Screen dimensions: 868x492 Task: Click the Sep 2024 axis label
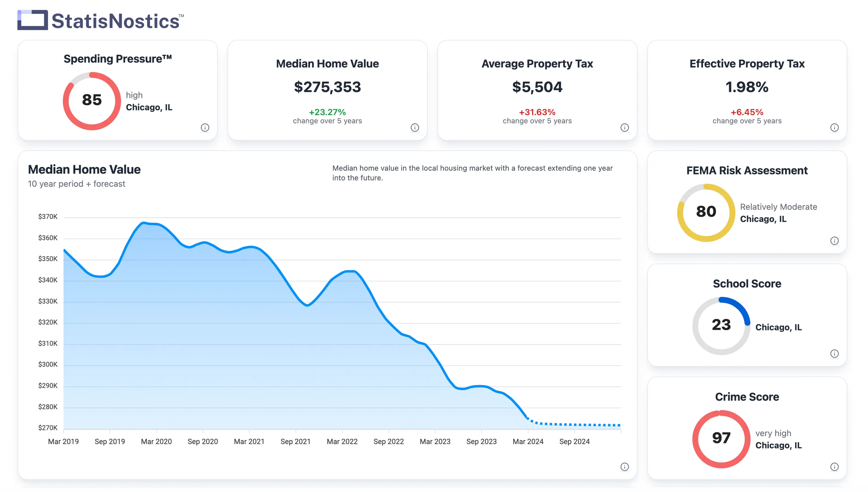(574, 441)
